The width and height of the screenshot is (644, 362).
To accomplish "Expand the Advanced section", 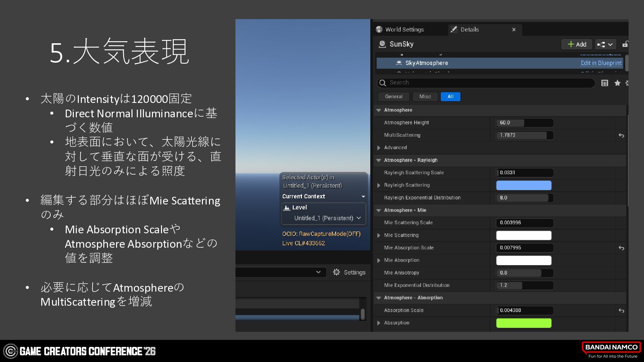I will coord(379,148).
